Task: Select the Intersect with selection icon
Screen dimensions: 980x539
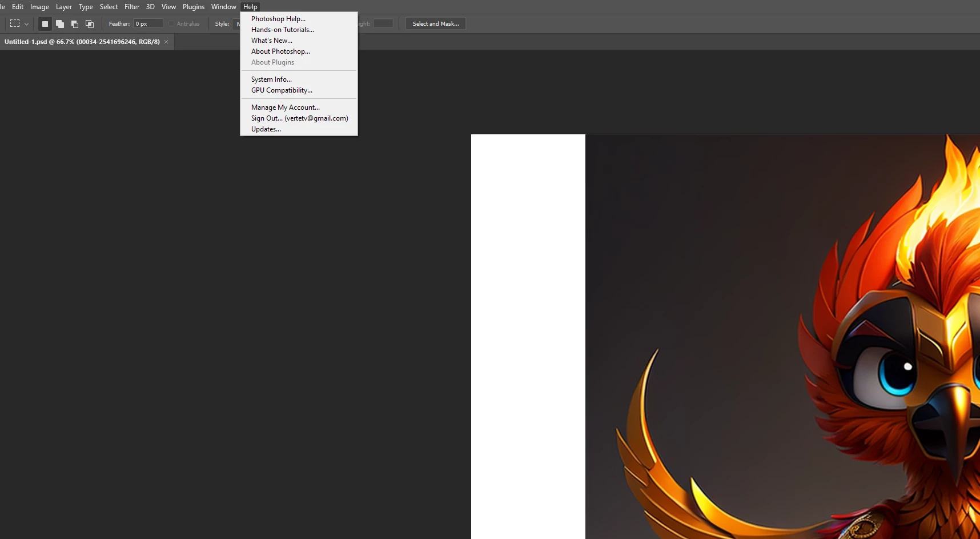Action: point(90,24)
